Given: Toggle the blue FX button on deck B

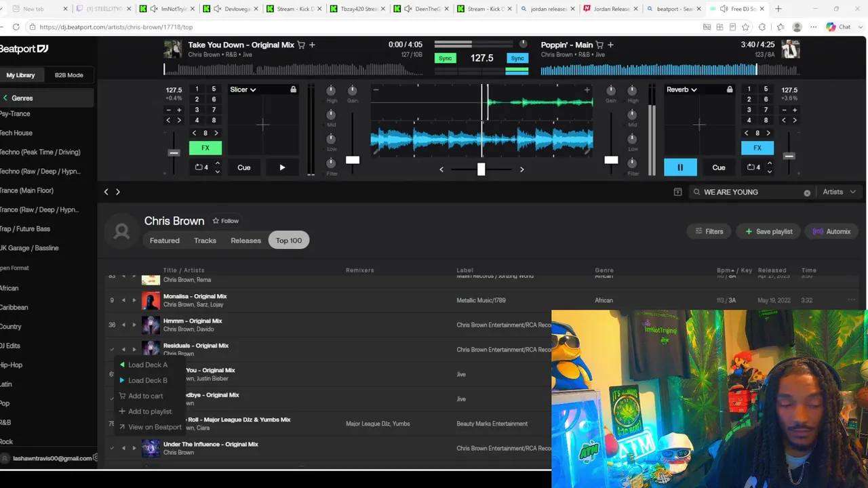Looking at the screenshot, I should tap(757, 148).
